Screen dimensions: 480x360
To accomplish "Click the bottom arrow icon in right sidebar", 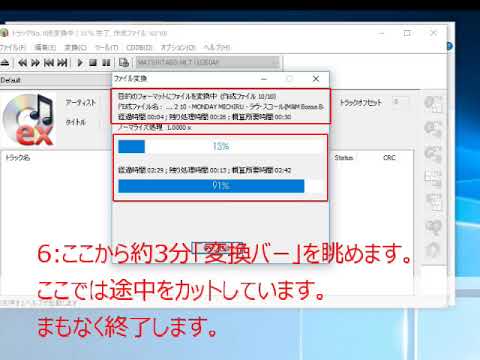I will click(x=433, y=249).
